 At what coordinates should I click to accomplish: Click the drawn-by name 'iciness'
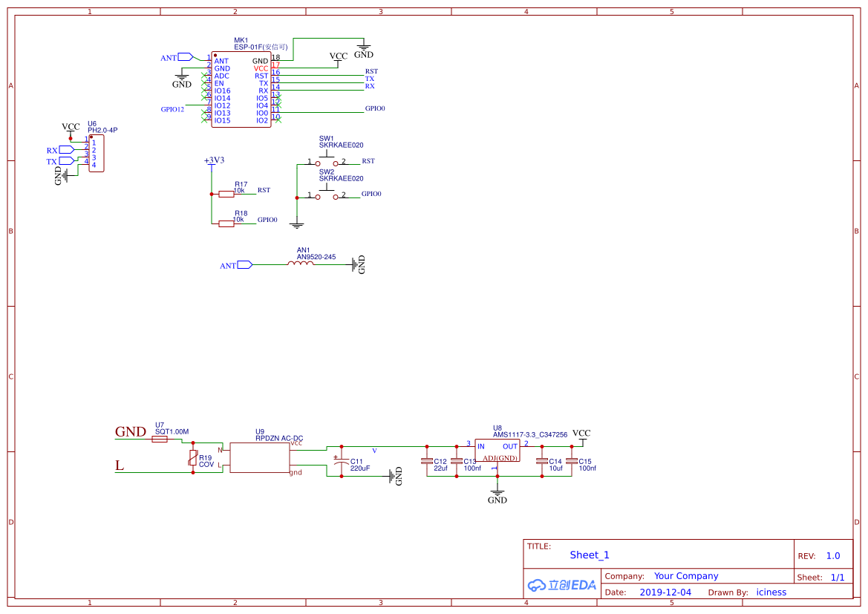coord(771,592)
